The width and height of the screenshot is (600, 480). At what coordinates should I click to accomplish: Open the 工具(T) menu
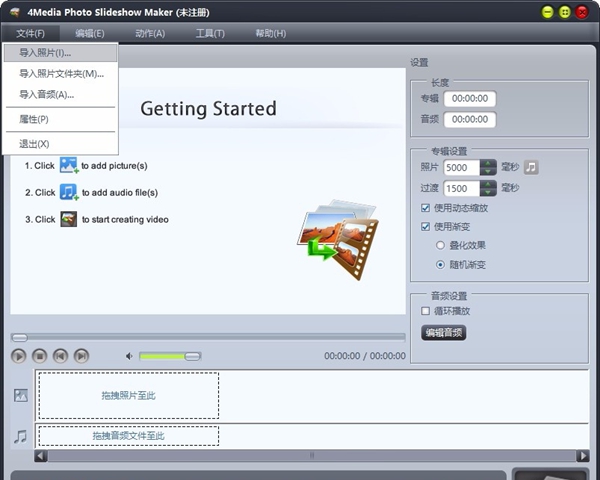click(210, 33)
